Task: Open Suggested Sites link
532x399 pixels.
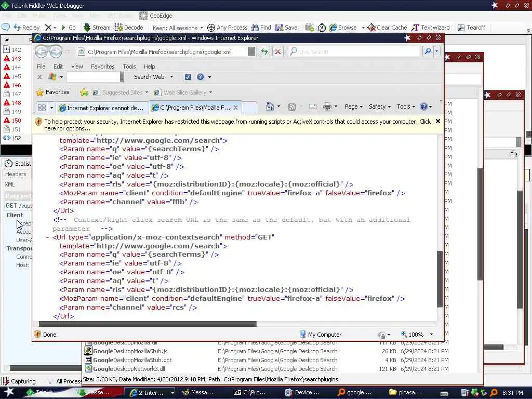Action: [x=121, y=92]
